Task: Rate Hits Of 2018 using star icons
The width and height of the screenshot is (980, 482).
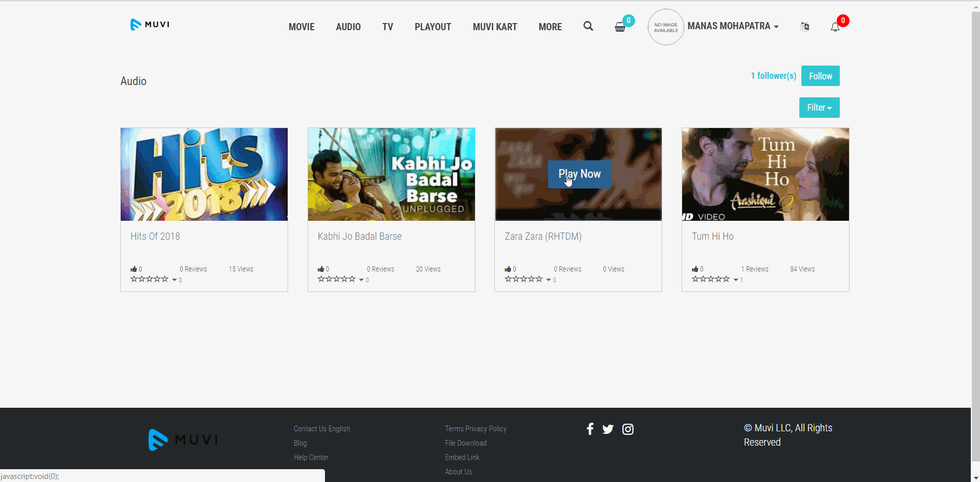Action: pyautogui.click(x=149, y=279)
